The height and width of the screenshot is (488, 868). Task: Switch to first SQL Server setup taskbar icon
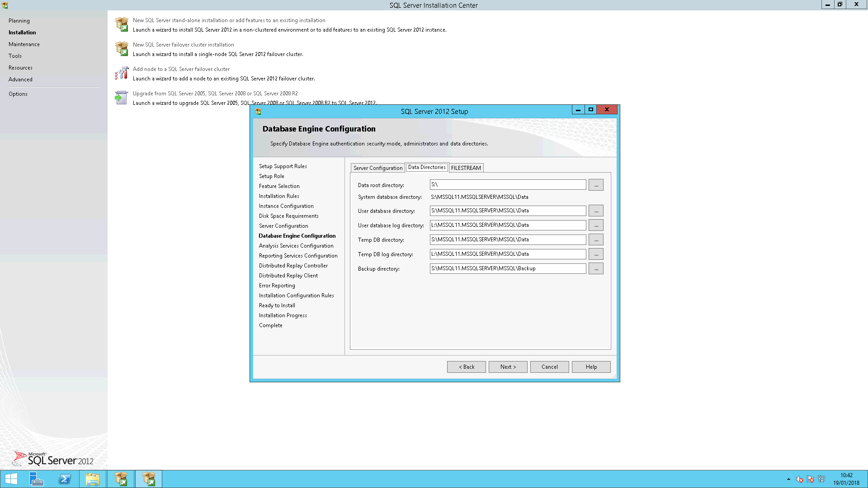click(x=121, y=479)
